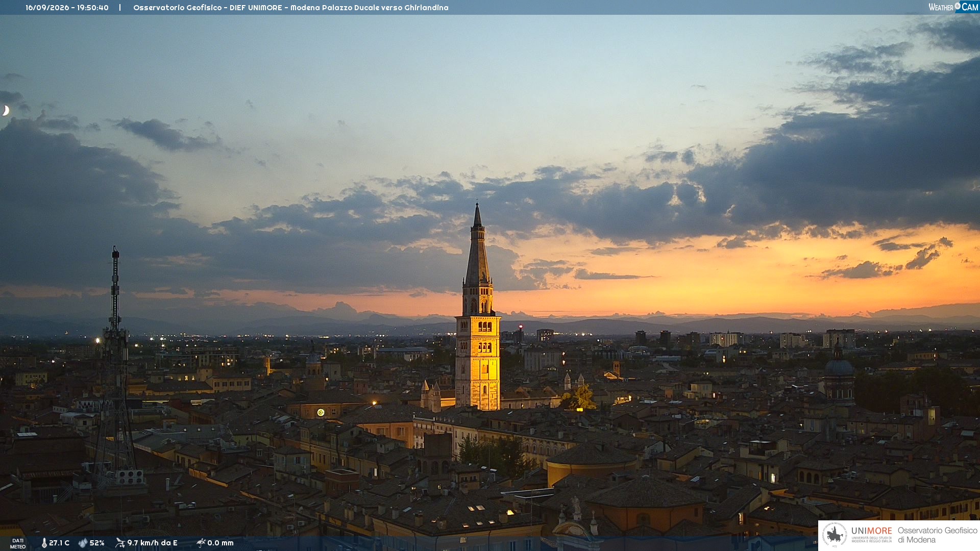Viewport: 980px width, 551px height.
Task: Click the WeatherCam camera lens icon
Action: (x=958, y=6)
